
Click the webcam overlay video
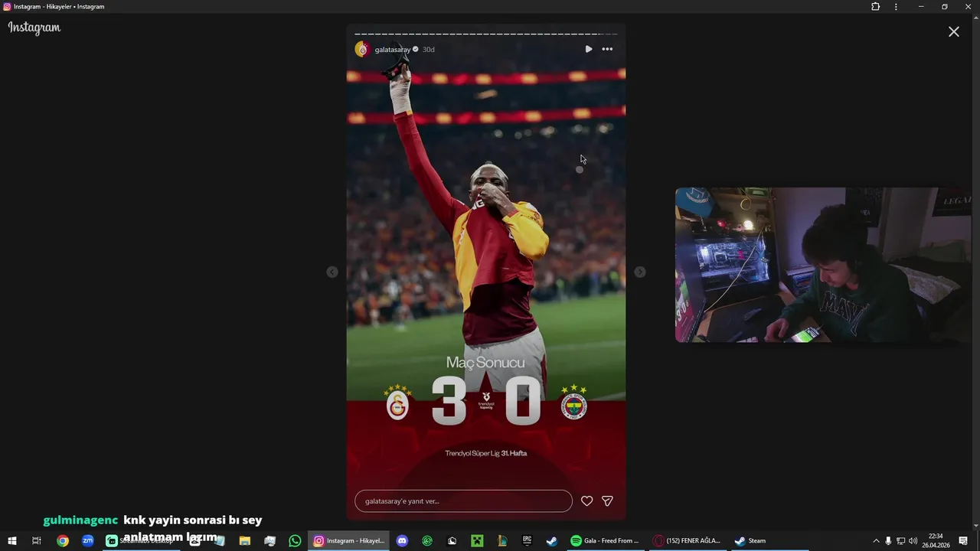822,265
